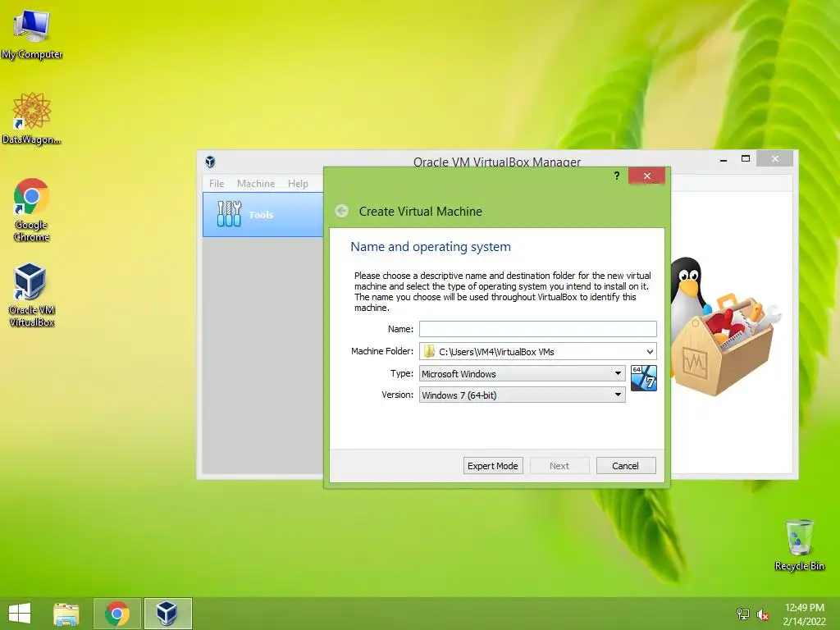The height and width of the screenshot is (630, 840).
Task: Click the dialog help question mark
Action: click(617, 176)
